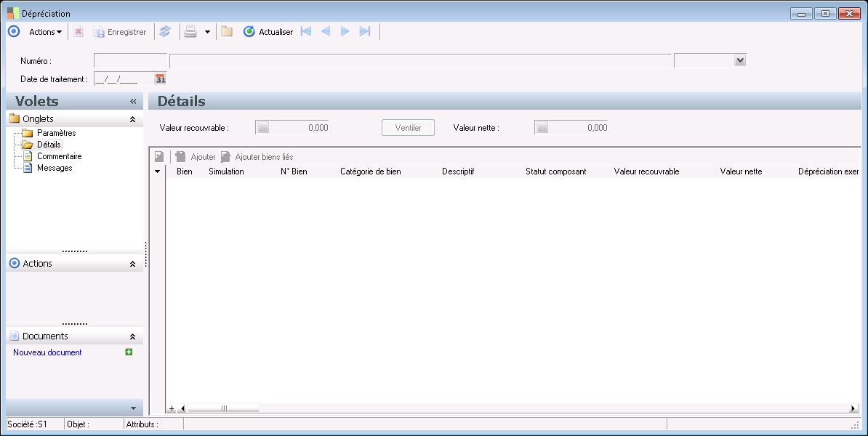
Task: Click the blue circle icon beside Actions
Action: click(x=14, y=31)
